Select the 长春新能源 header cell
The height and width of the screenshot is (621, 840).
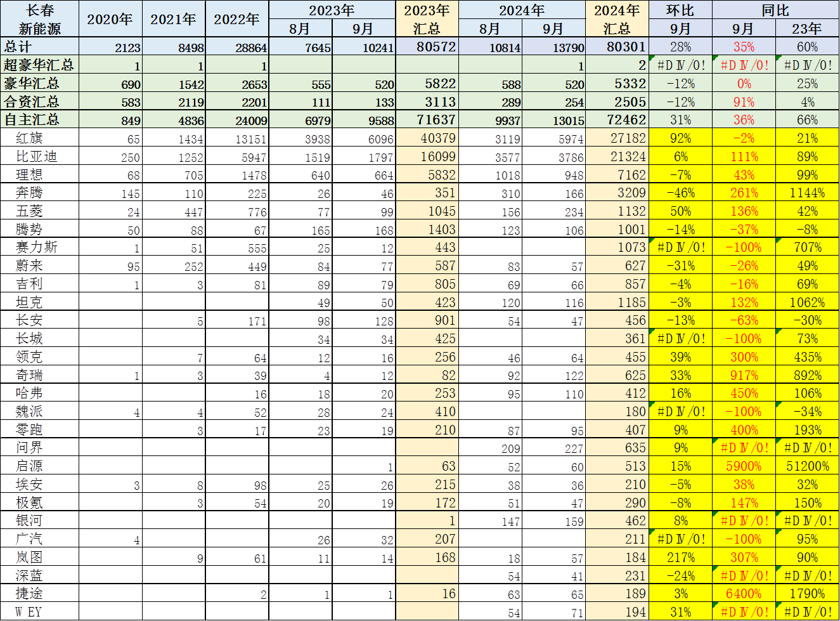[x=39, y=19]
